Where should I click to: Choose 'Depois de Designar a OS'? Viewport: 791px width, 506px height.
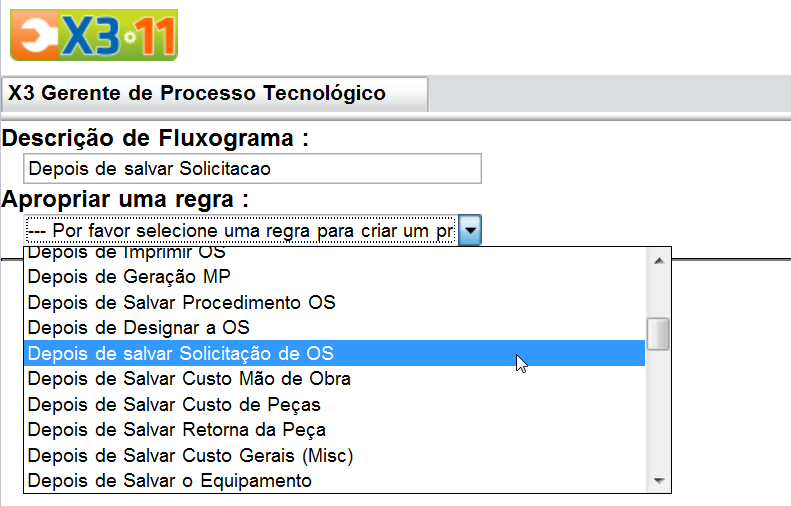(x=335, y=327)
